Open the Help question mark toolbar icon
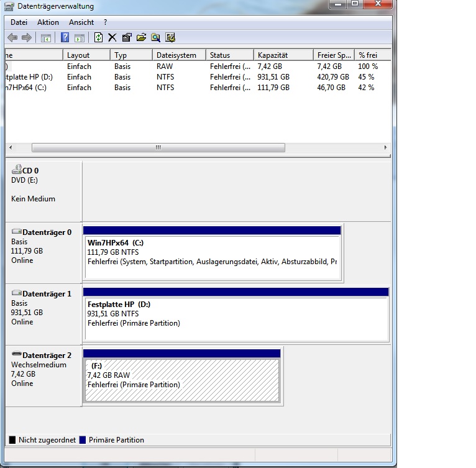Screen dimensions: 476x468 pos(65,37)
